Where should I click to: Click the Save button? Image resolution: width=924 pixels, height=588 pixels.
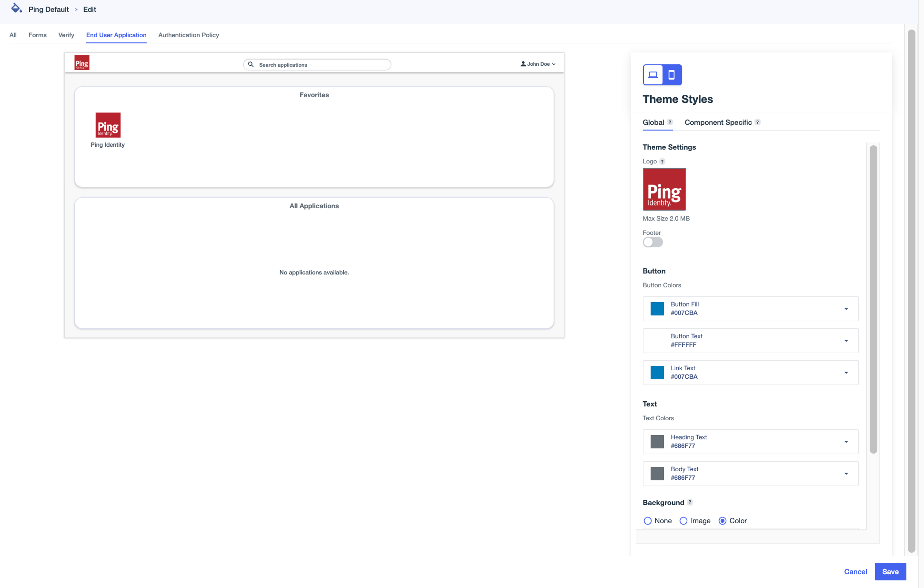(x=890, y=571)
